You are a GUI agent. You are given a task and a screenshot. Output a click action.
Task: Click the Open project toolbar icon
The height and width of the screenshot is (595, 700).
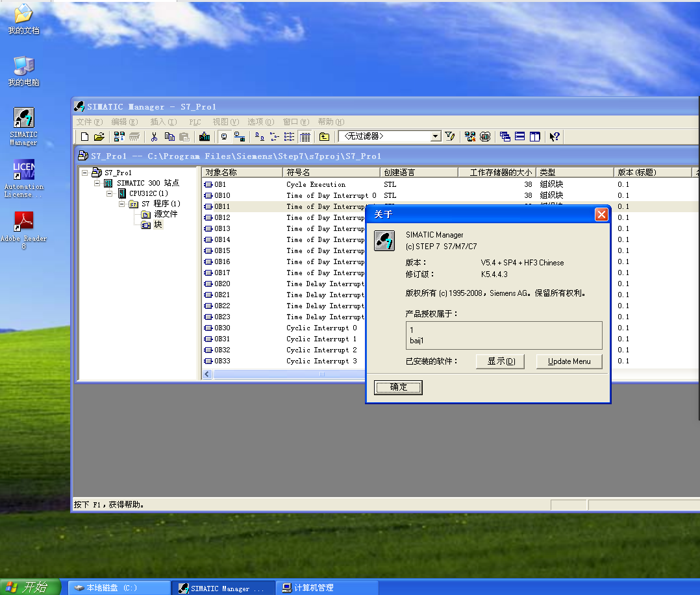pyautogui.click(x=99, y=136)
